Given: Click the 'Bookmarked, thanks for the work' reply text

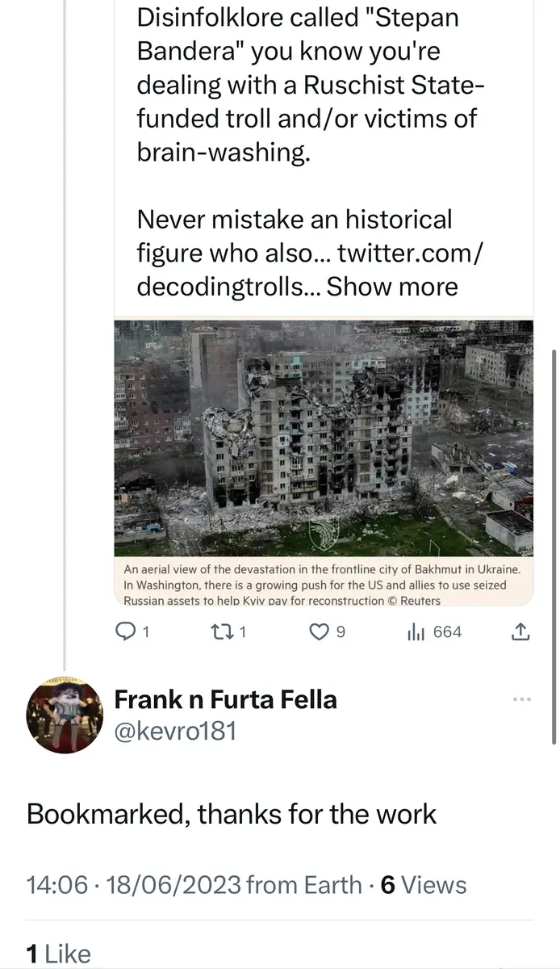Looking at the screenshot, I should 232,814.
